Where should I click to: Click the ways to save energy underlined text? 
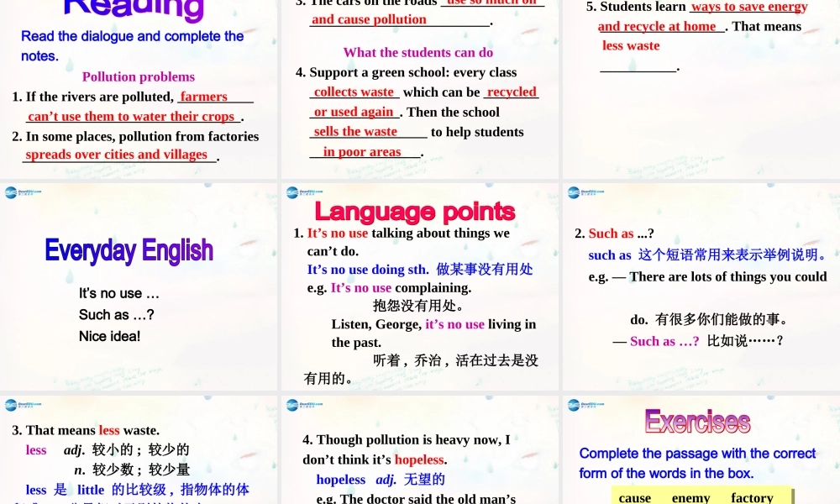point(748,7)
